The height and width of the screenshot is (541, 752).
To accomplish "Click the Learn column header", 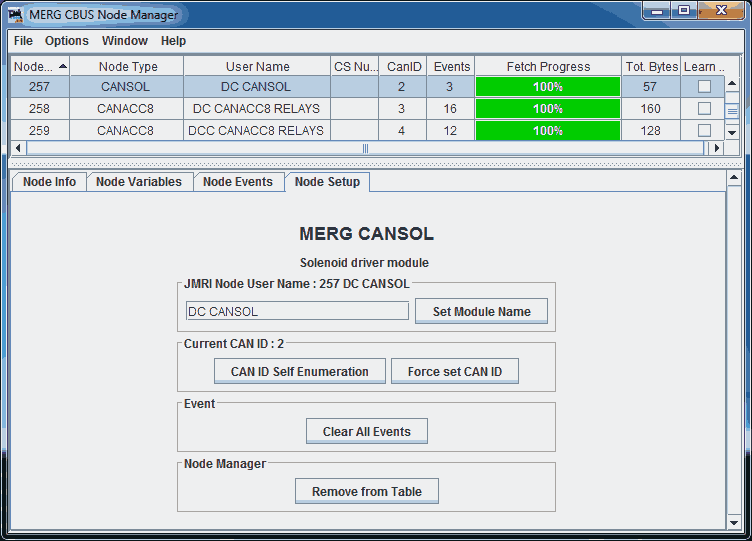I will [x=703, y=66].
